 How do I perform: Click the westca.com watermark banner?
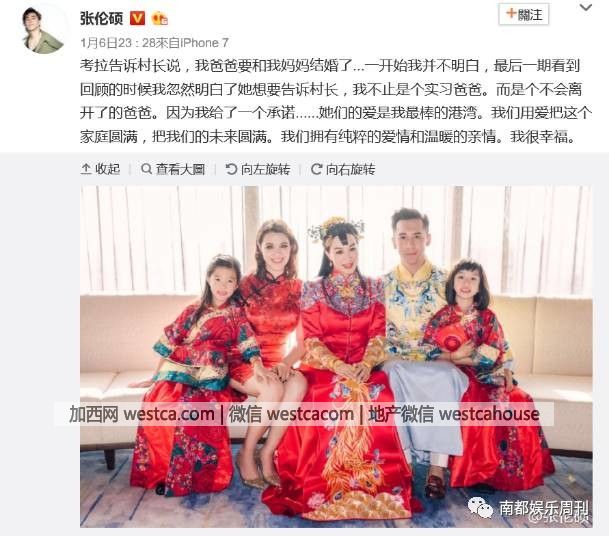304,414
